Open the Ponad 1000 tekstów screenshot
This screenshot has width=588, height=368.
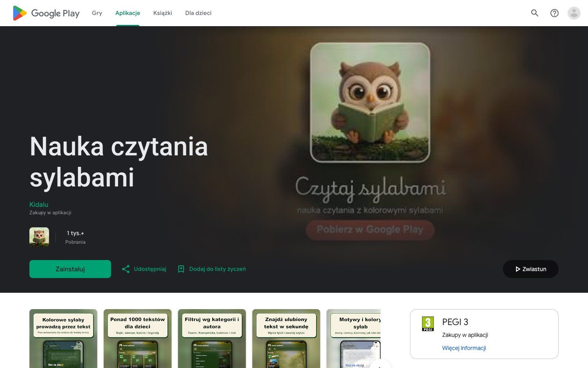click(138, 339)
